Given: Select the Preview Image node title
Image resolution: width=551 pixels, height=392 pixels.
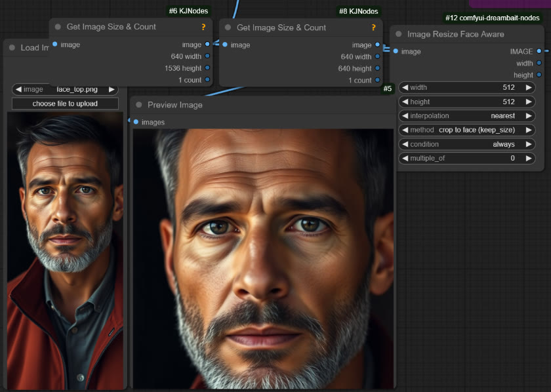Looking at the screenshot, I should tap(174, 105).
